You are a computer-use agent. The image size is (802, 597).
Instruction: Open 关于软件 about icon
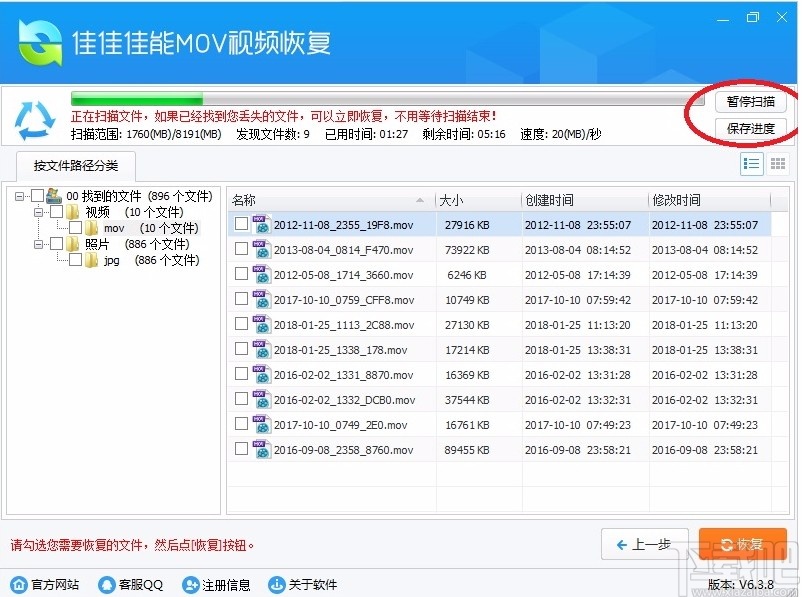(277, 585)
